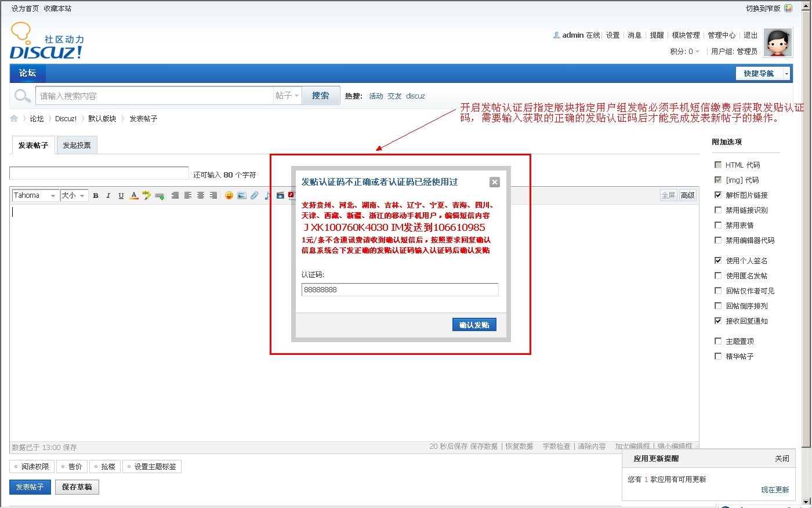Click the auto-format alignment icon
The height and width of the screenshot is (508, 812).
point(175,195)
